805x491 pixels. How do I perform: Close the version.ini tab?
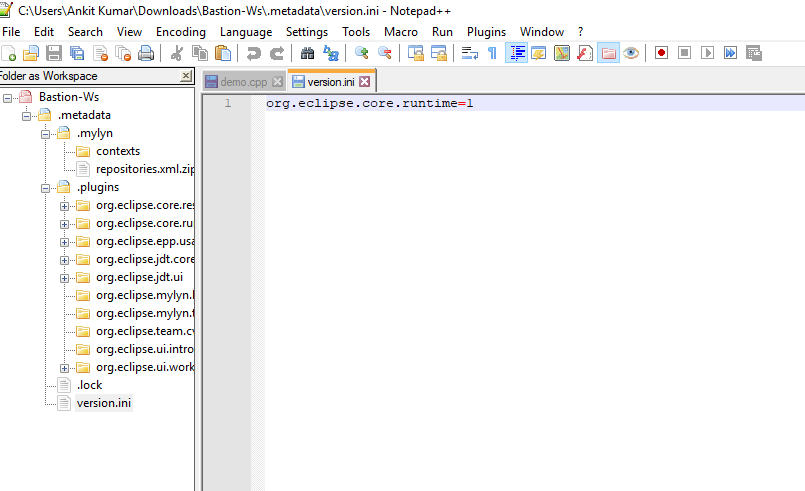[365, 82]
